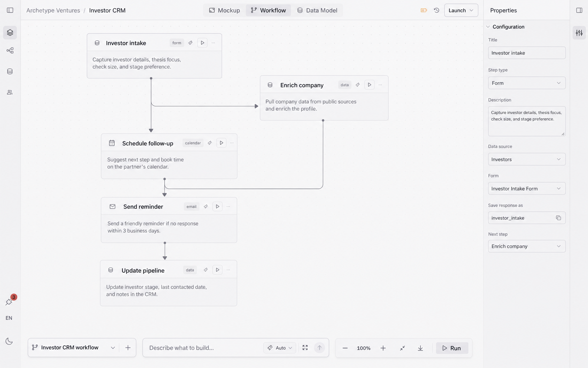Open more options on Schedule follow-up node
This screenshot has height=368, width=588.
point(232,143)
